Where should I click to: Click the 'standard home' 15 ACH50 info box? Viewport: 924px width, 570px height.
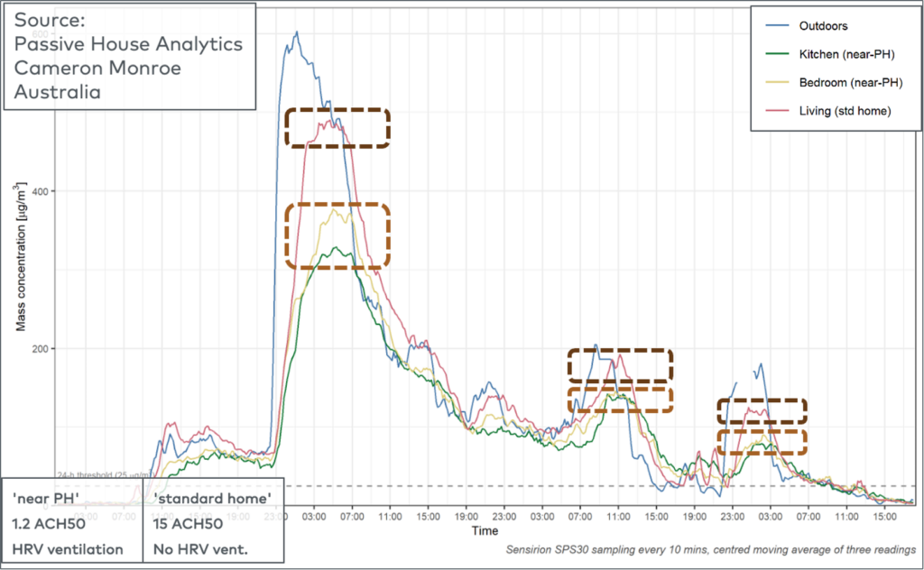213,520
